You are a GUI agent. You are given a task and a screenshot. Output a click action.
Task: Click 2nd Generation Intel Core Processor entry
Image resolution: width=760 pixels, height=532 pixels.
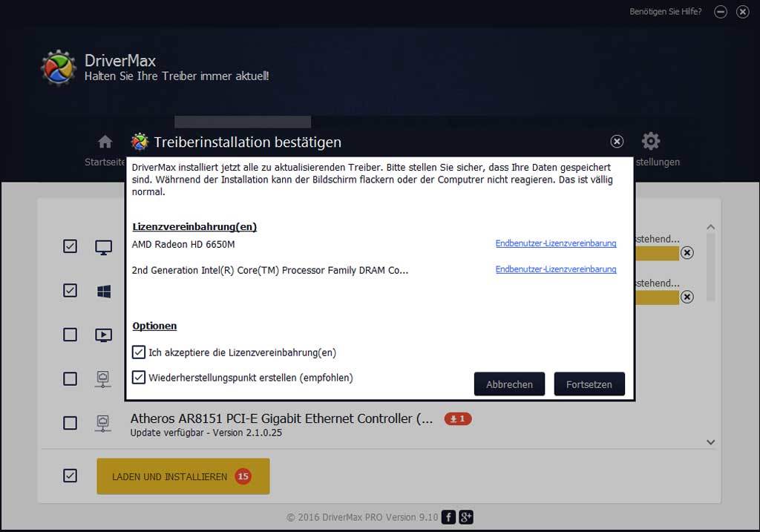[270, 270]
